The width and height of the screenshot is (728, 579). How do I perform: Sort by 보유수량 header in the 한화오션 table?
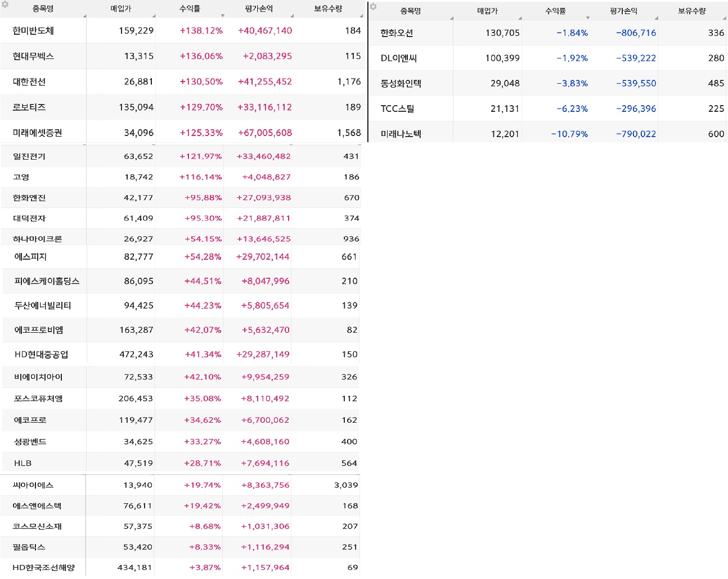[692, 11]
